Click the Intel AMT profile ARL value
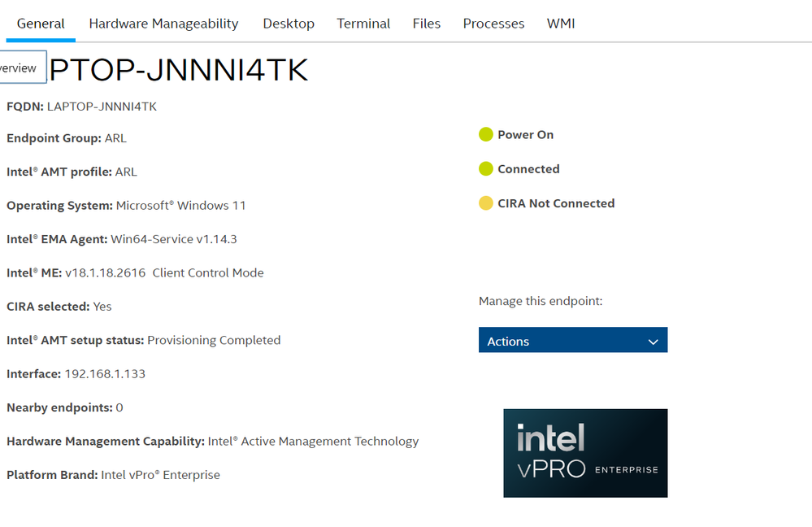Viewport: 812px width, 527px height. coord(126,172)
